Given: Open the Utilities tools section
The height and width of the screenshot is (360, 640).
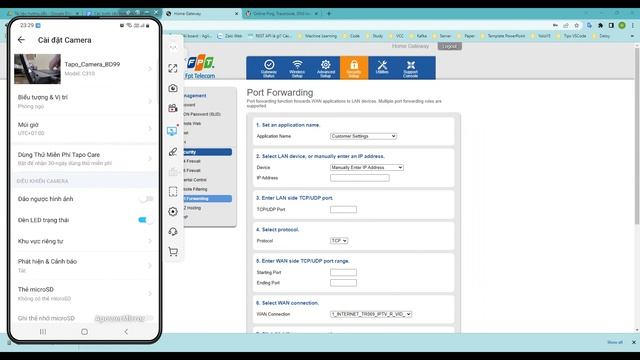Looking at the screenshot, I should (x=382, y=68).
